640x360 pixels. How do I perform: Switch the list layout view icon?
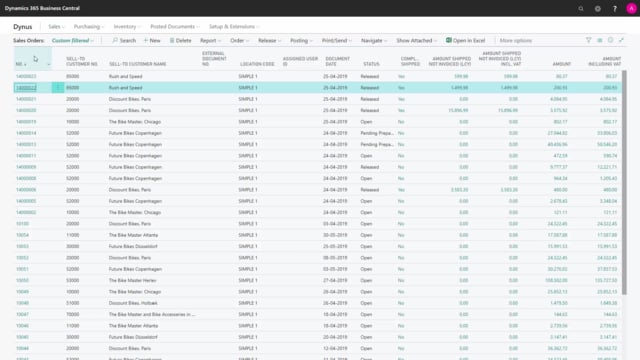[600, 40]
